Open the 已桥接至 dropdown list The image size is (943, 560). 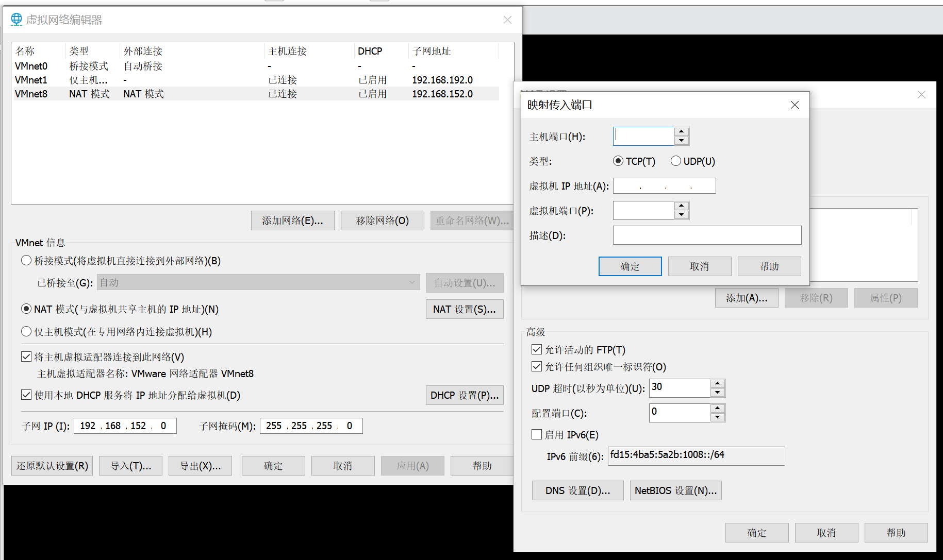412,282
